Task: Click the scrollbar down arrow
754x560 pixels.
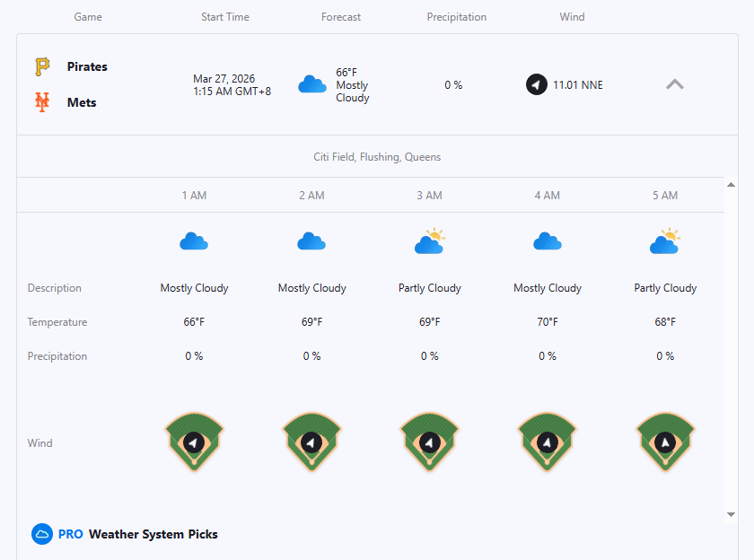Action: (731, 514)
